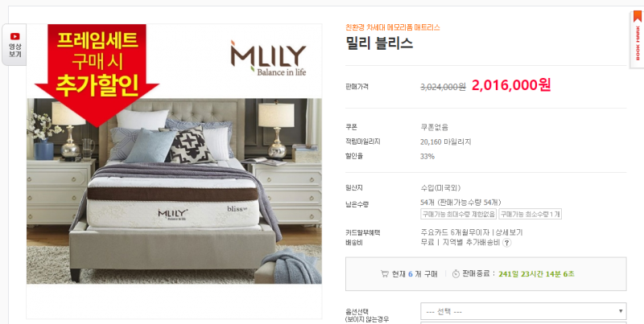Click the sale end timer clock icon
This screenshot has width=644, height=324.
click(x=456, y=274)
